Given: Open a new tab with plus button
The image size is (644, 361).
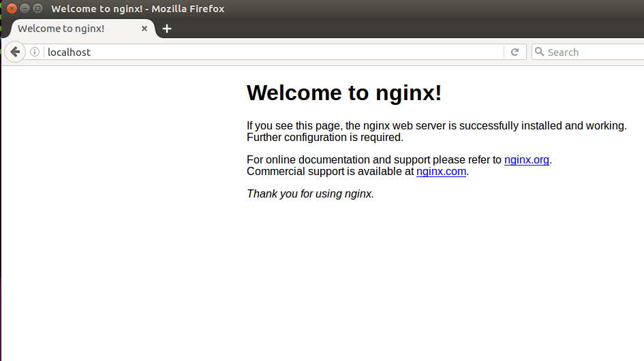Looking at the screenshot, I should tap(167, 29).
